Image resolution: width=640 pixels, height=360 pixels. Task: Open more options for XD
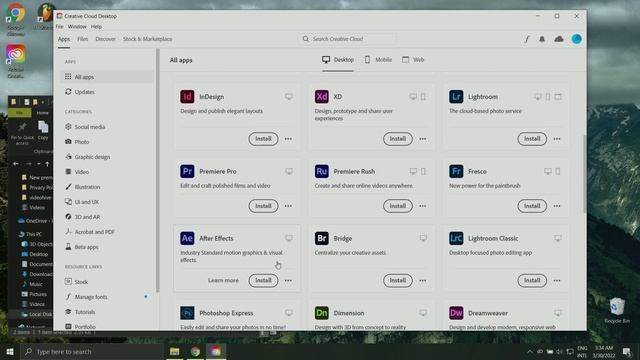click(422, 139)
